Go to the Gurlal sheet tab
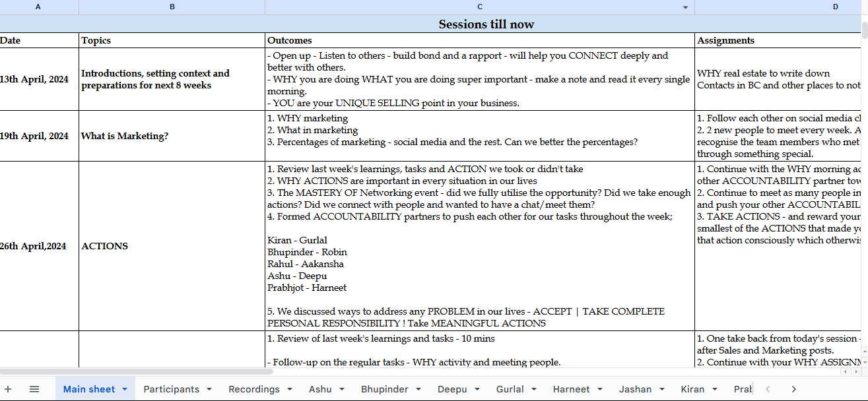 [510, 389]
